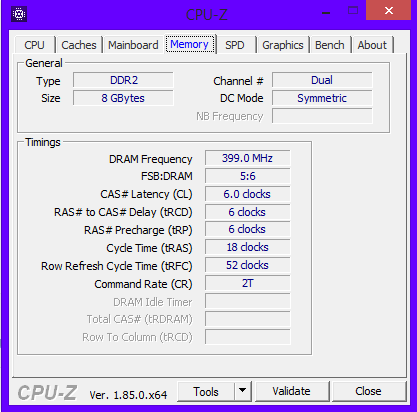
Task: Open the CPU tab
Action: coord(34,45)
